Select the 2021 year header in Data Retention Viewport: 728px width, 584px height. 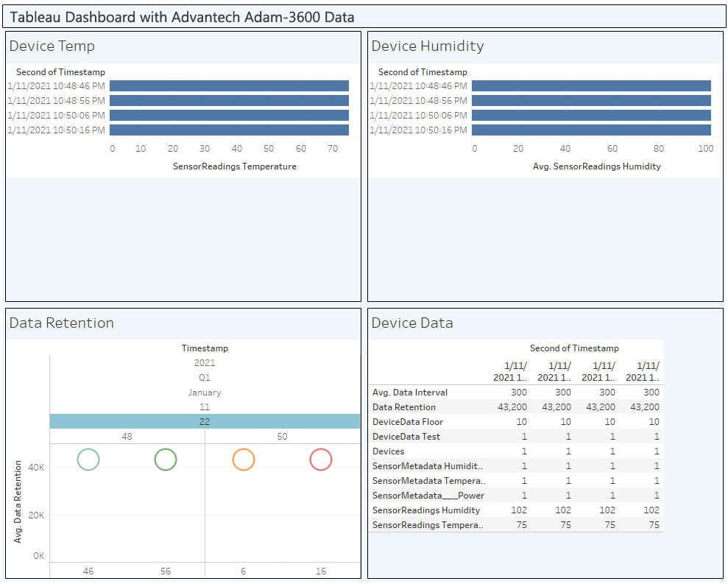pyautogui.click(x=205, y=363)
